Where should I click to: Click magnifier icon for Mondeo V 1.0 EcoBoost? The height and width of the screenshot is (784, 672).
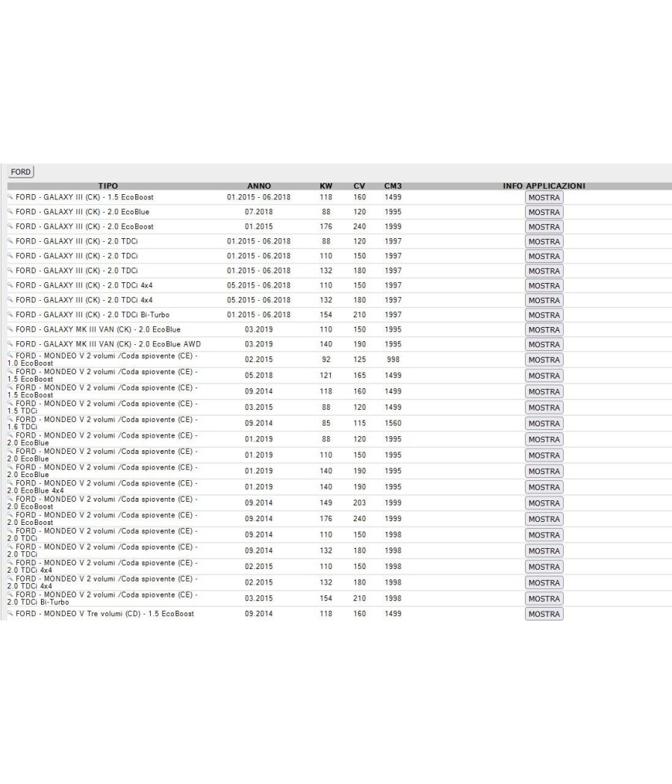[x=10, y=355]
